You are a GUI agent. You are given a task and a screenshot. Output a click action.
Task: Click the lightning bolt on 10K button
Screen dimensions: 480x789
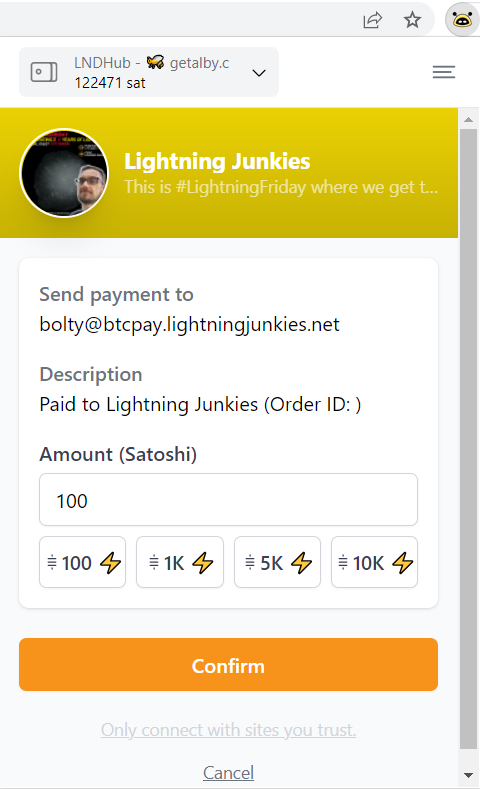403,563
